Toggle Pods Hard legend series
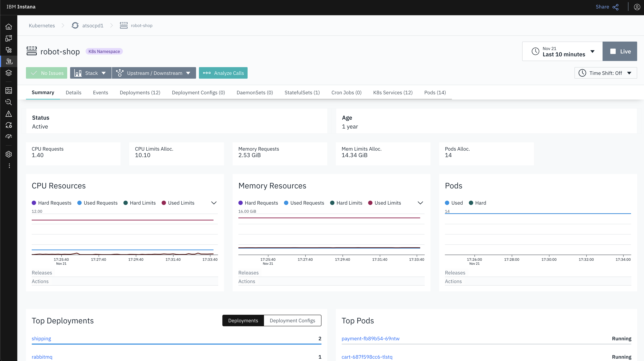Image resolution: width=644 pixels, height=361 pixels. 477,203
